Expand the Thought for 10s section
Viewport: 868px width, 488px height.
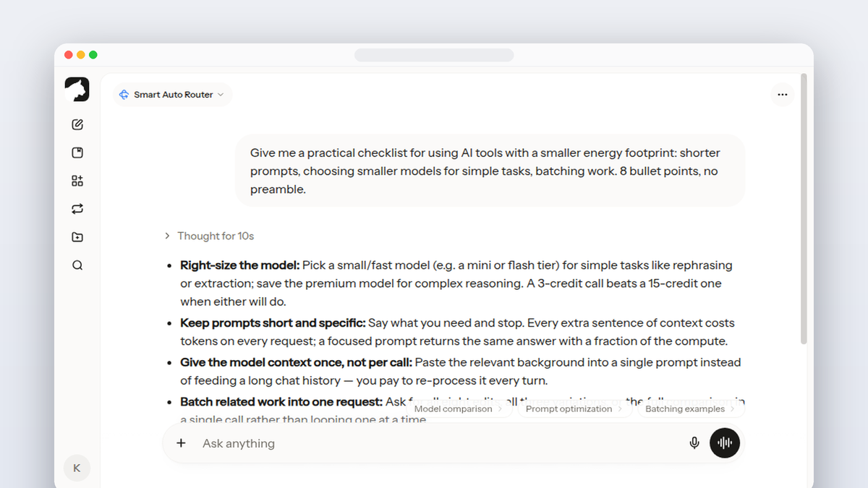point(209,236)
